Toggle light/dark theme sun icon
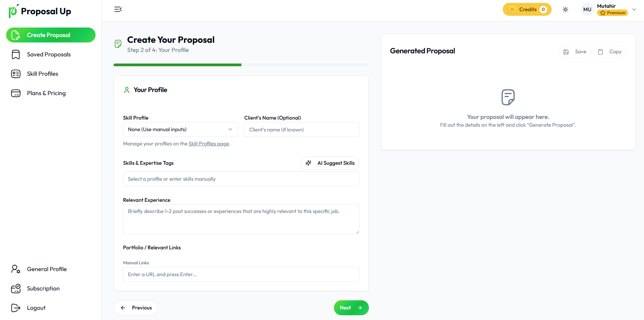 pos(565,10)
